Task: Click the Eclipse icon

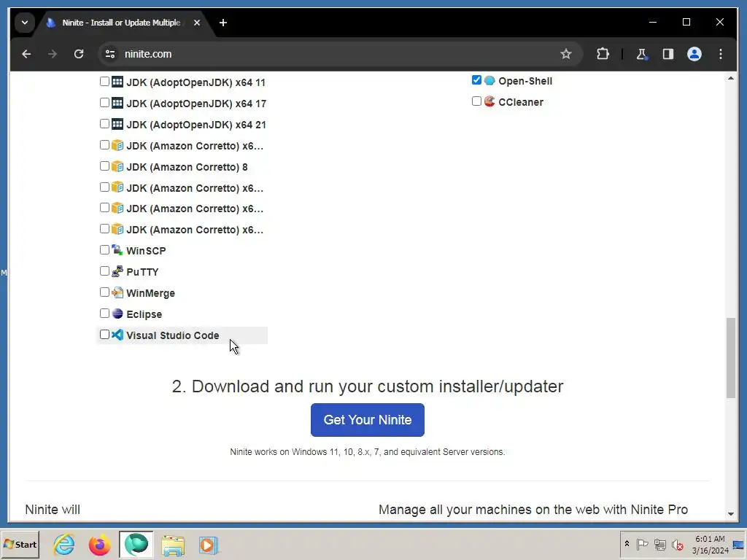Action: tap(117, 314)
